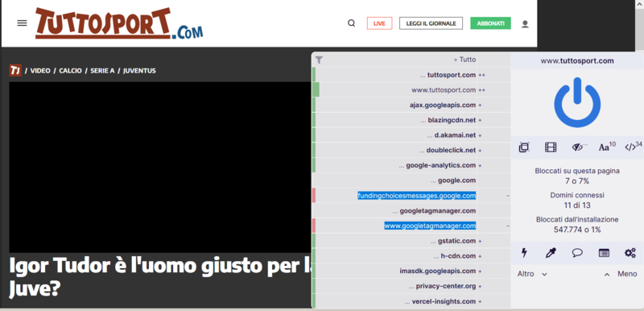Image resolution: width=644 pixels, height=311 pixels.
Task: Select the google-analytics.com row
Action: pos(411,165)
